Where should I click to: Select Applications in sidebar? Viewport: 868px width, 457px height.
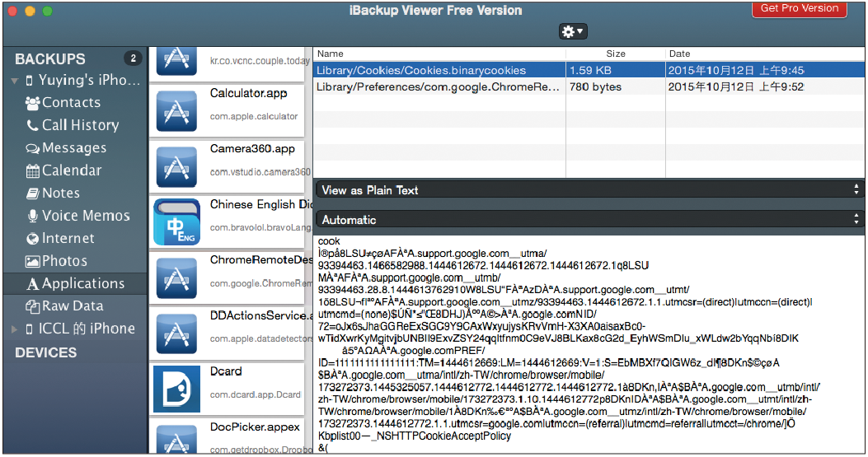click(75, 283)
